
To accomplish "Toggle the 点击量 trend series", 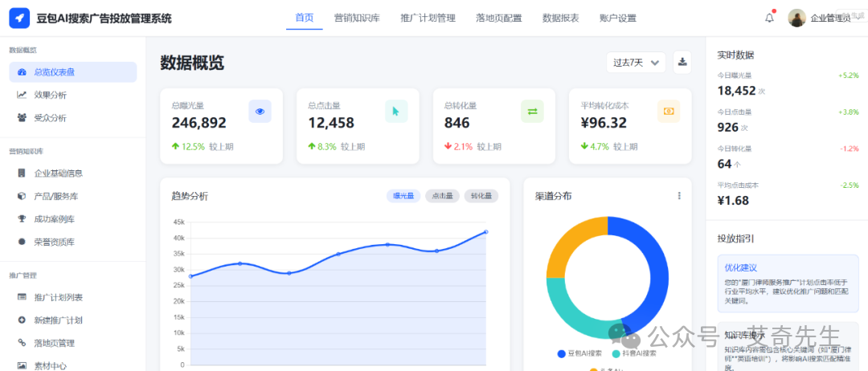I will (x=442, y=196).
